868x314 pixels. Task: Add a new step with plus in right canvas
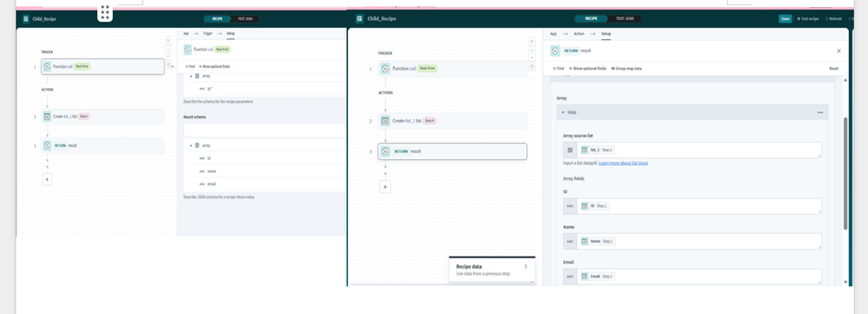click(x=386, y=187)
